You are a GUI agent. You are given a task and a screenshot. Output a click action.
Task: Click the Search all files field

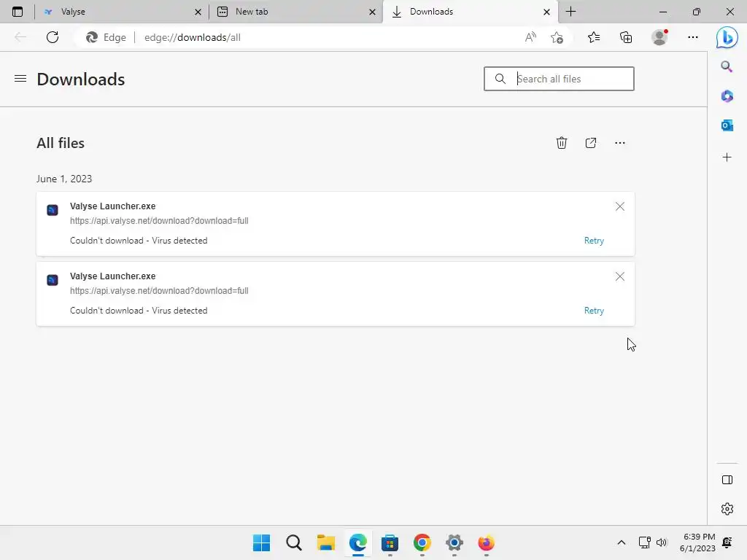point(559,79)
